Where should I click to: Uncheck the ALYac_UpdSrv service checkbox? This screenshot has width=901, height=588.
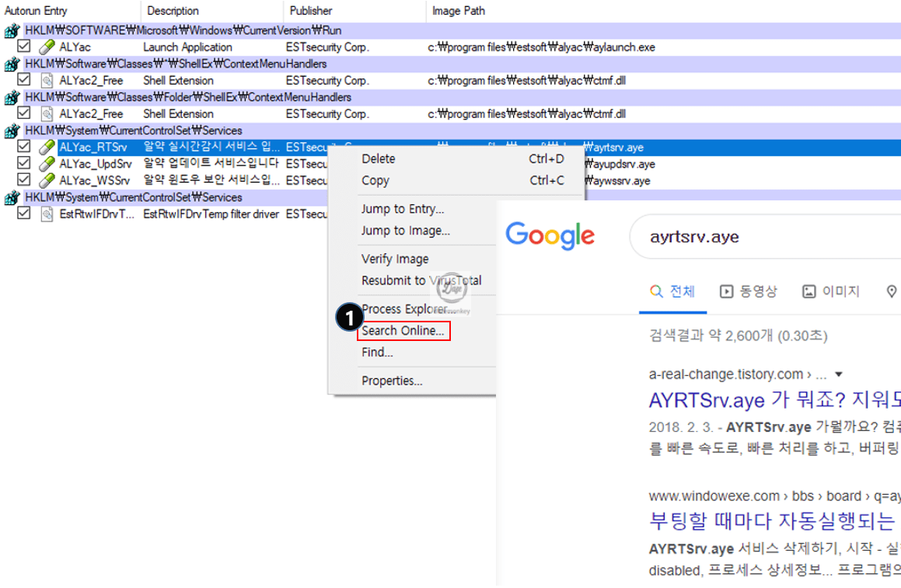click(x=23, y=162)
